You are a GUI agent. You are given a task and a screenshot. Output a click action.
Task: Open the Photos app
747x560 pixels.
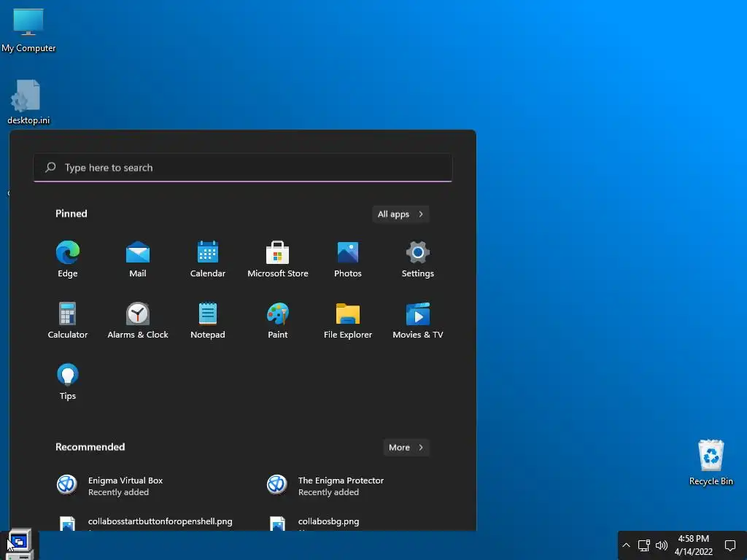348,260
